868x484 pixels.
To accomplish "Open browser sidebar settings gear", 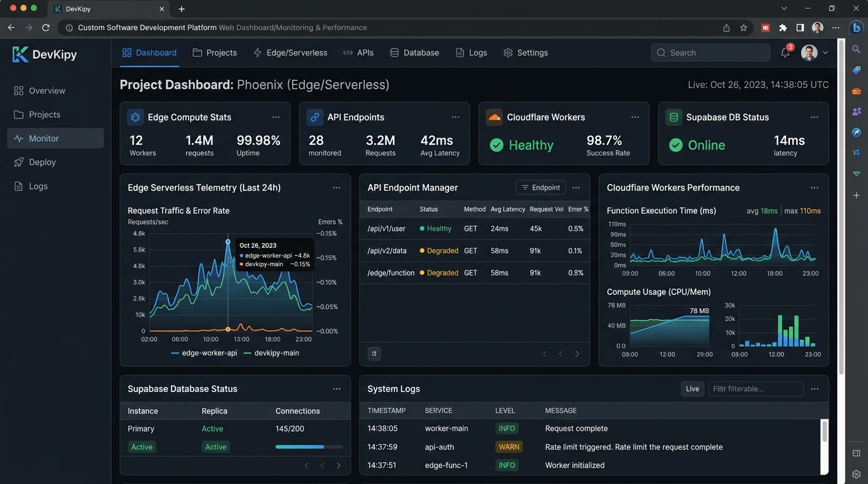I will point(856,474).
